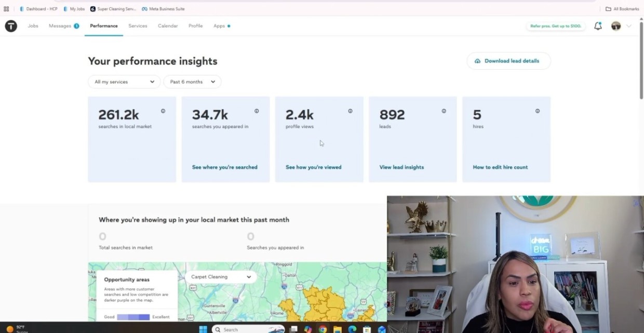Open Meta Business Suite bookmark
Screen dimensions: 644x333
pos(163,9)
